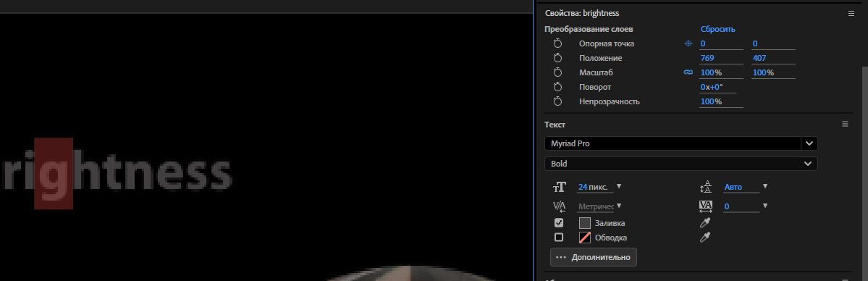Image resolution: width=868 pixels, height=281 pixels.
Task: Edit the Непрозрачность value 100%
Action: pos(721,101)
